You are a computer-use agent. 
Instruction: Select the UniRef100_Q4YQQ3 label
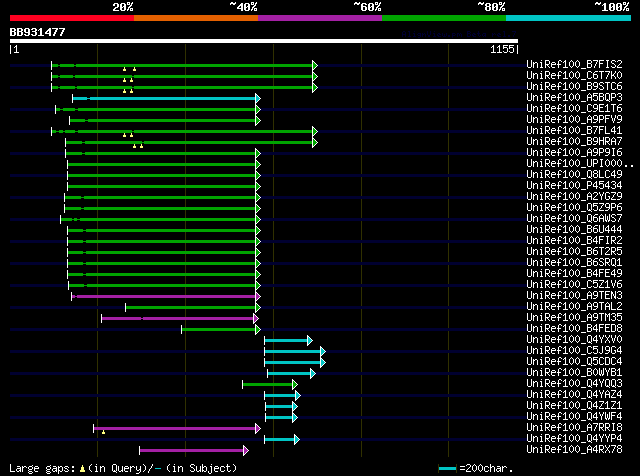point(574,384)
